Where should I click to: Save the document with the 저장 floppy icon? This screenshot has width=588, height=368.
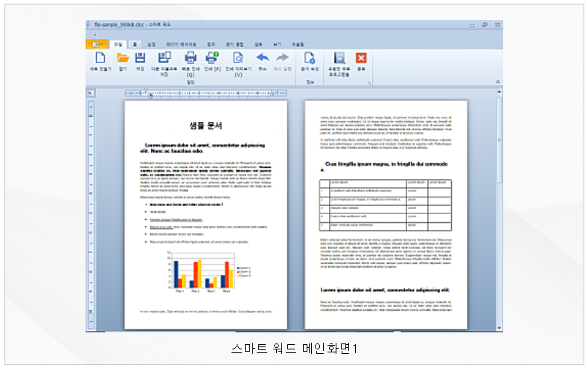[140, 58]
